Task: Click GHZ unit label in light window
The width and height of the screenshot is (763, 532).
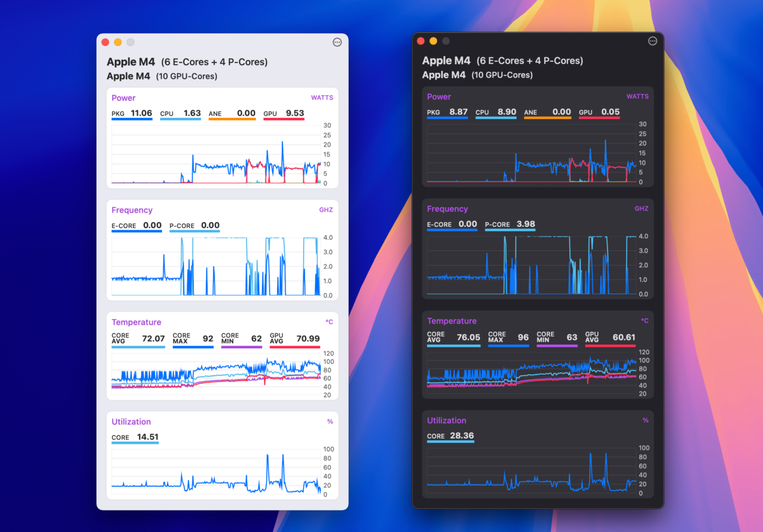Action: click(x=326, y=210)
